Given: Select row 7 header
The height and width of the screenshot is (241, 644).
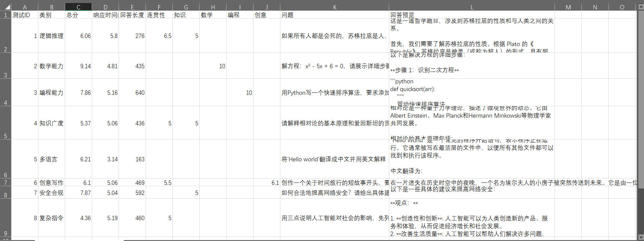Looking at the screenshot, I should [x=6, y=183].
